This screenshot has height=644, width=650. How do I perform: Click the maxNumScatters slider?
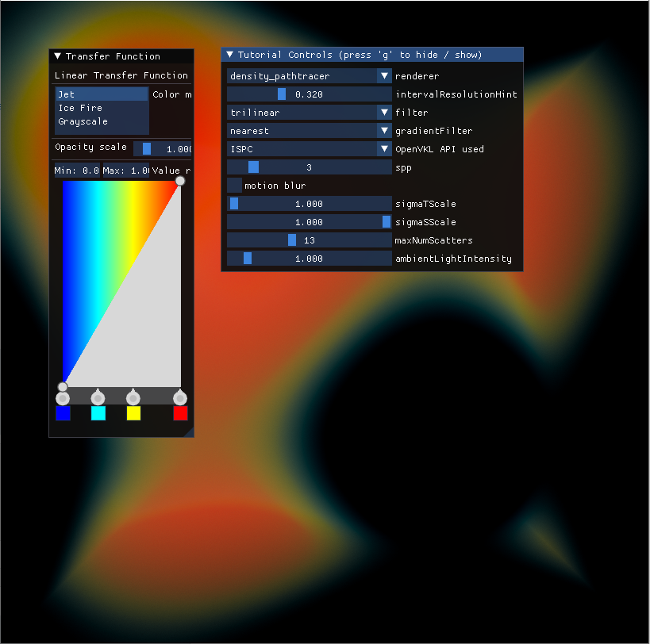pos(310,240)
